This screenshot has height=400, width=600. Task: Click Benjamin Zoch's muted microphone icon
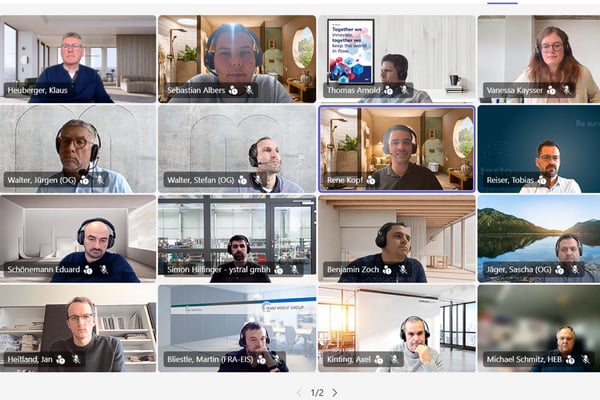point(403,269)
